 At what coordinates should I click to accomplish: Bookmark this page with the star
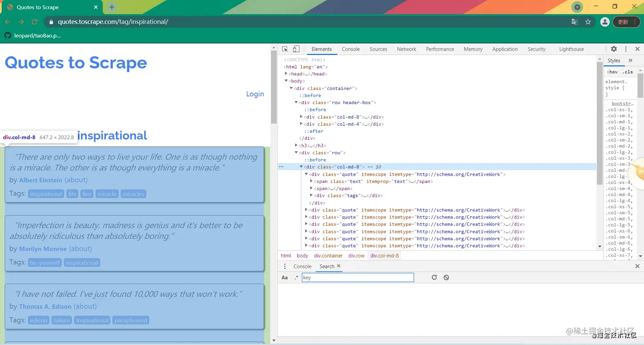(x=588, y=22)
